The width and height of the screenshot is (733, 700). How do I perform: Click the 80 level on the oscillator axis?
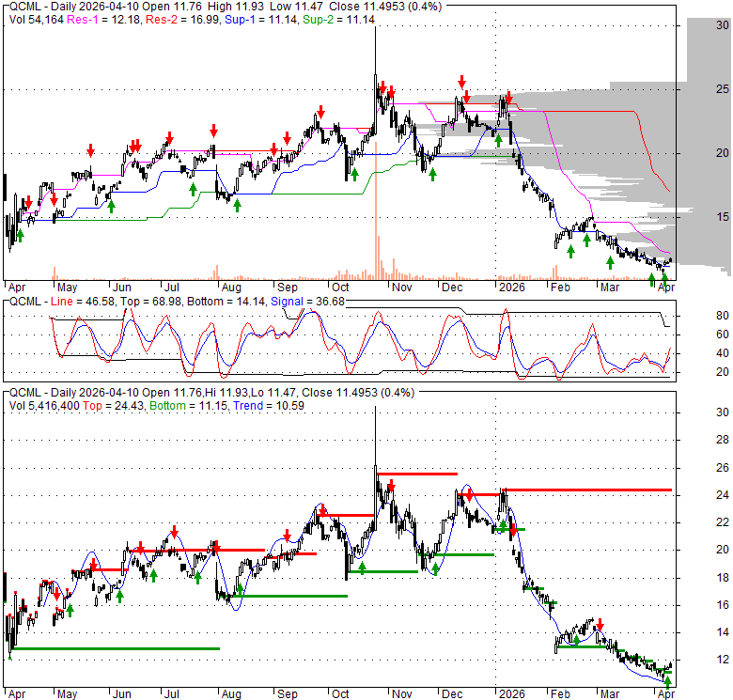(724, 315)
